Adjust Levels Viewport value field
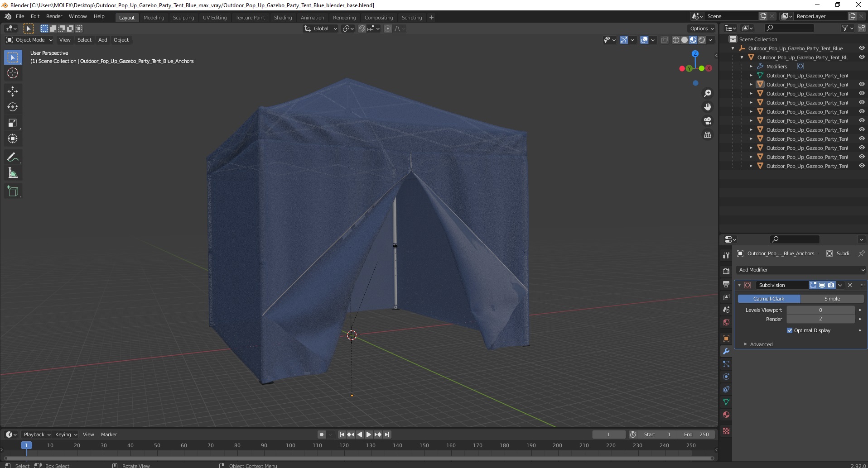This screenshot has width=868, height=468. point(820,310)
